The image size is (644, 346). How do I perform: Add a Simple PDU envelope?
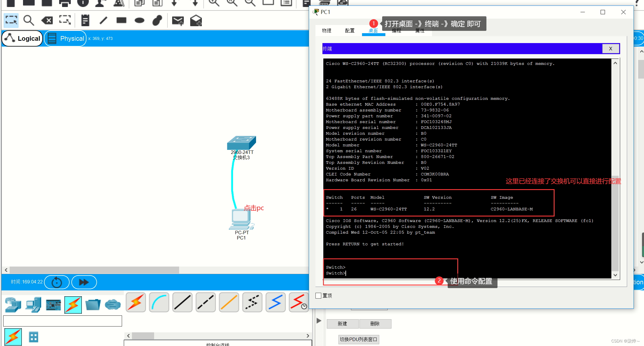(178, 20)
